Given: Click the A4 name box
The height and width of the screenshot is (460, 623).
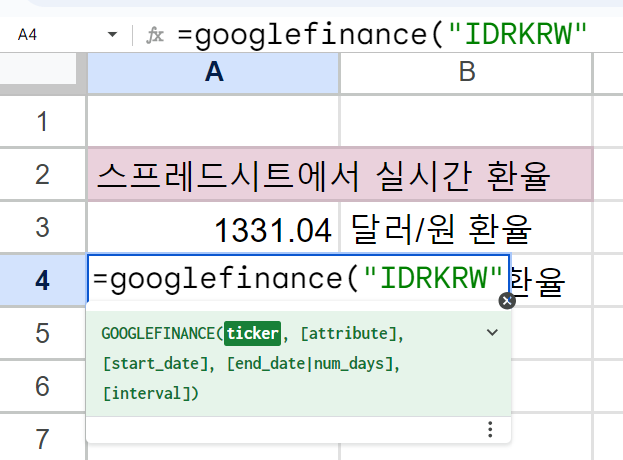Looking at the screenshot, I should [x=27, y=35].
